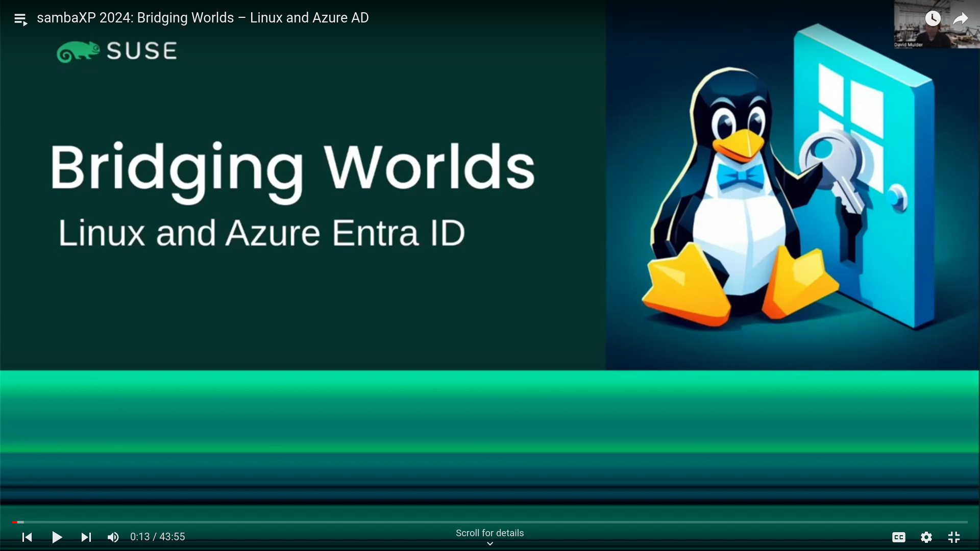Expand details via Scroll for details chevron
Image resolution: width=980 pixels, height=551 pixels.
(490, 544)
